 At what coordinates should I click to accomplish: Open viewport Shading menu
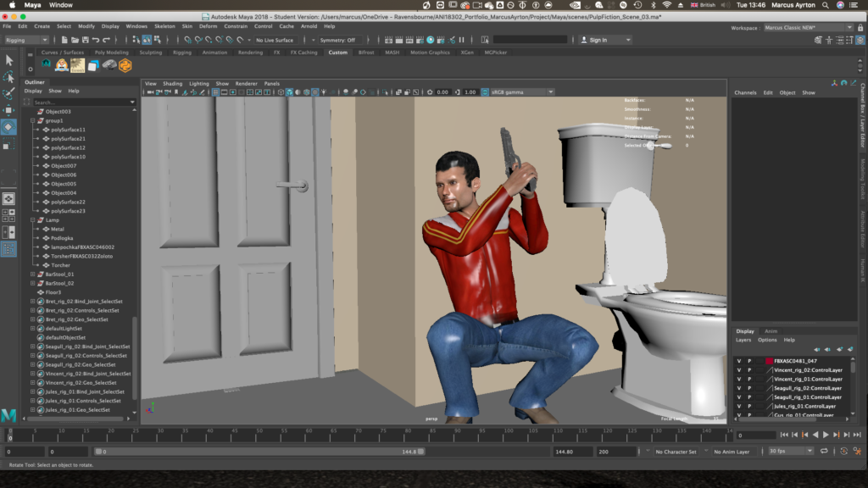point(172,84)
